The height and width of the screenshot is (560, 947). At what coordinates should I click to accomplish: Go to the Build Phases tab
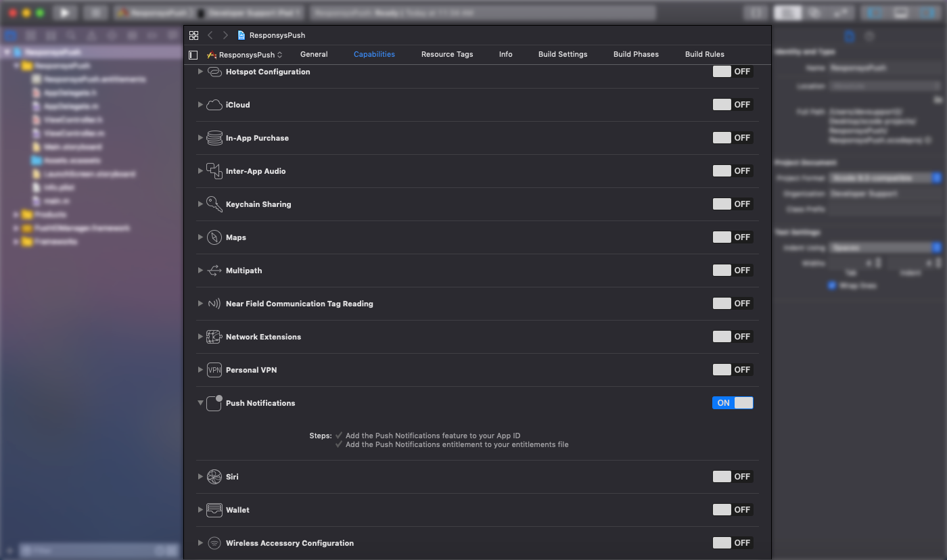point(636,54)
